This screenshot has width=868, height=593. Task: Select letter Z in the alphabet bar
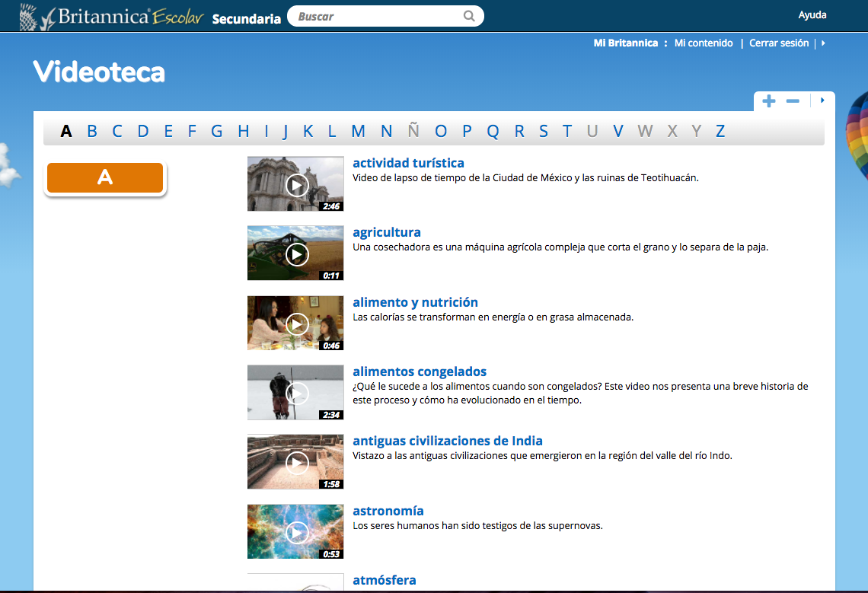720,131
